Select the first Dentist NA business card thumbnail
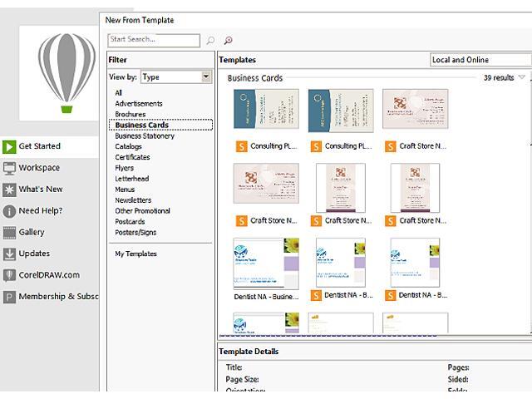This screenshot has width=532, height=399. click(266, 262)
